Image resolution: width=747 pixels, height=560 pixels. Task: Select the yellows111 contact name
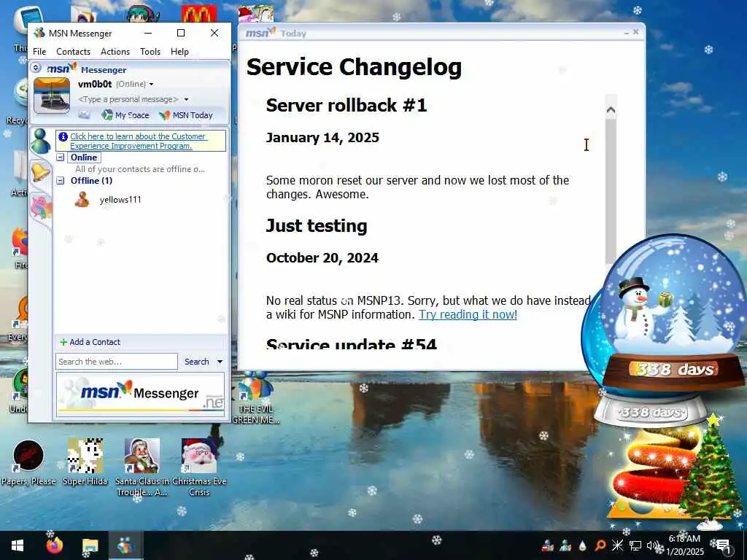pyautogui.click(x=120, y=200)
